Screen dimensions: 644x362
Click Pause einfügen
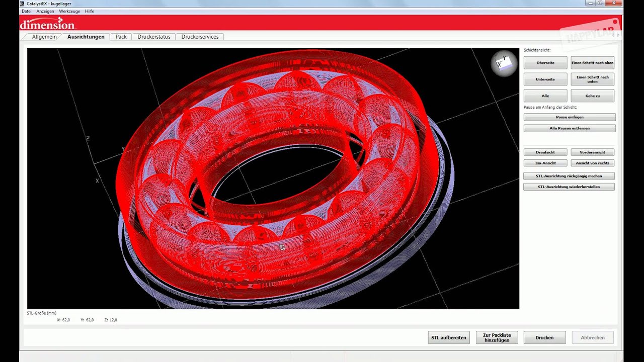[570, 117]
